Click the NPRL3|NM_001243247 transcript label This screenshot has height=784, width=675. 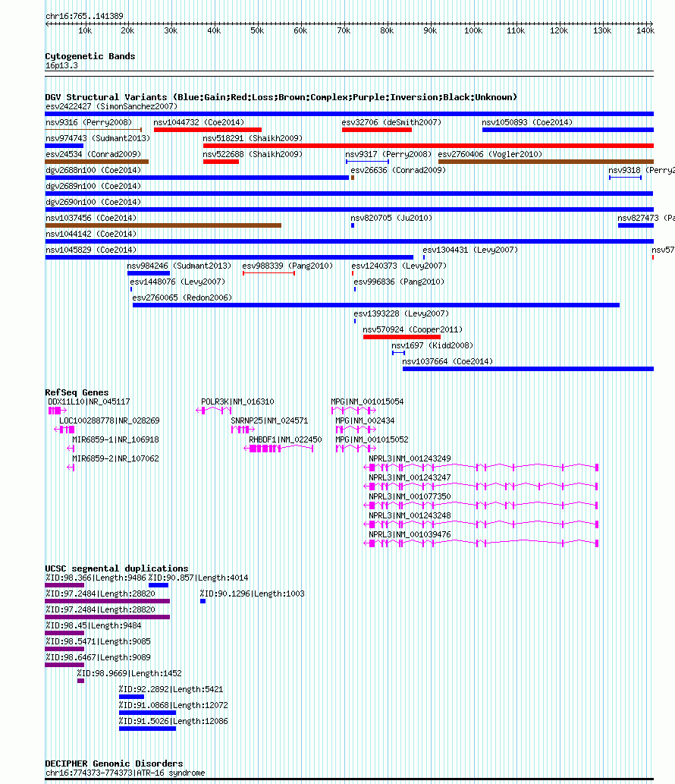coord(410,478)
